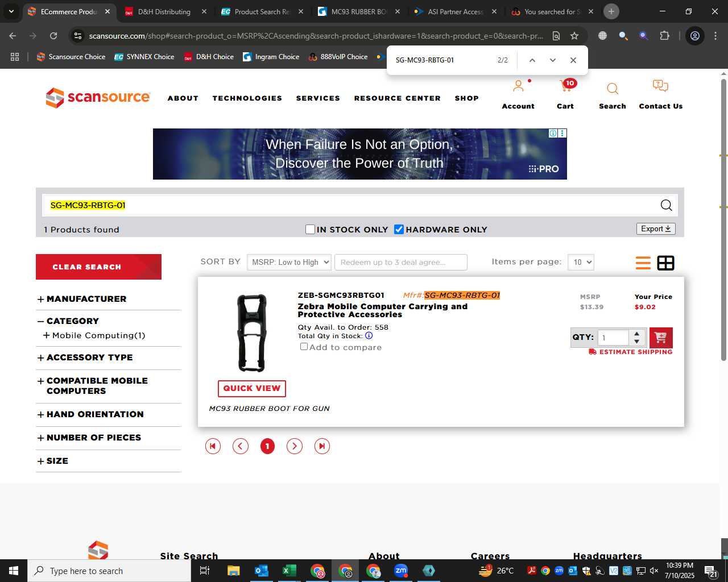Open the About menu
Viewport: 728px width, 582px height.
click(x=183, y=98)
